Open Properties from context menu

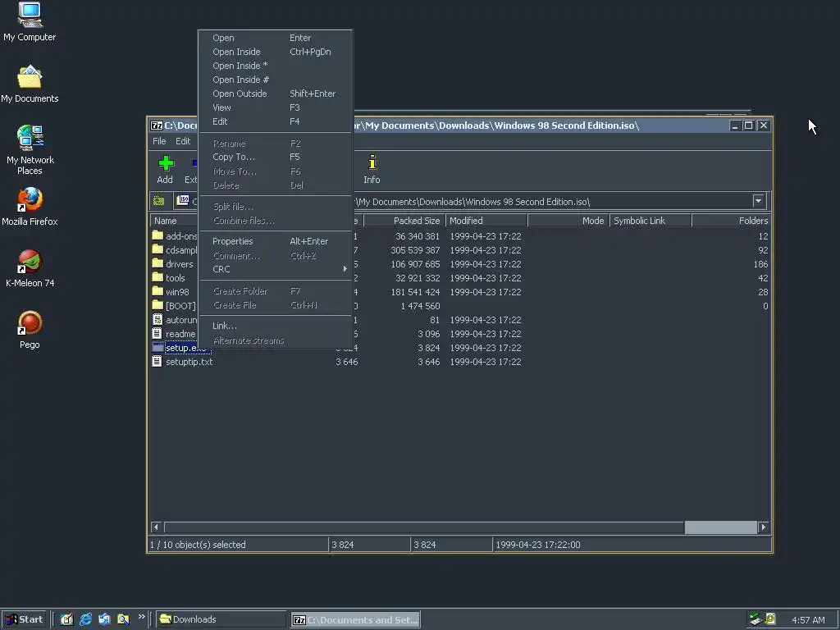(276, 241)
